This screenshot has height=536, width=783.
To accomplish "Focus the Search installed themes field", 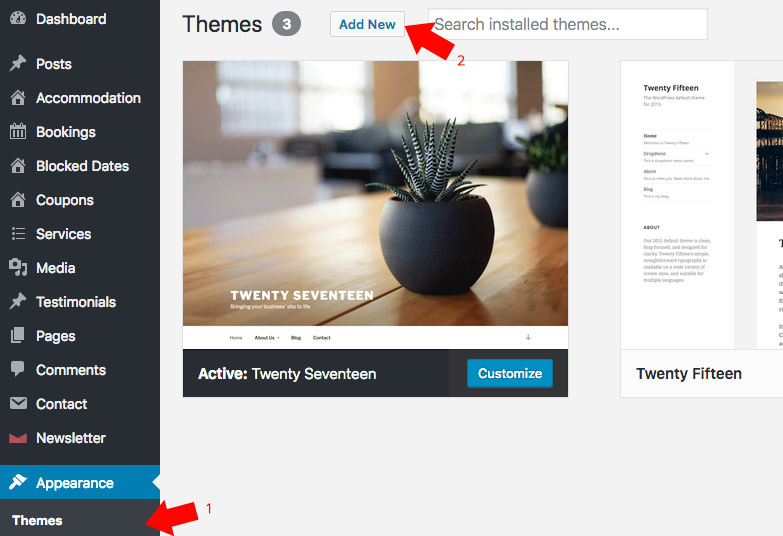I will tap(568, 24).
